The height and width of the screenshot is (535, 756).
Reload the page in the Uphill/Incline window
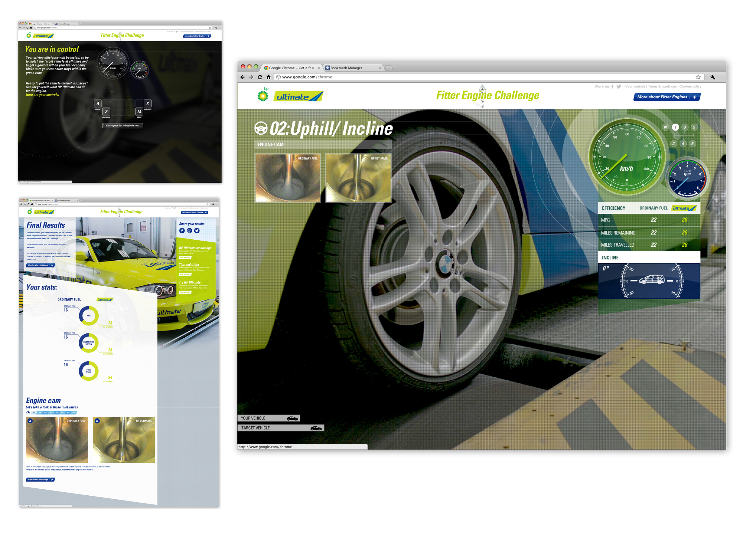point(260,77)
